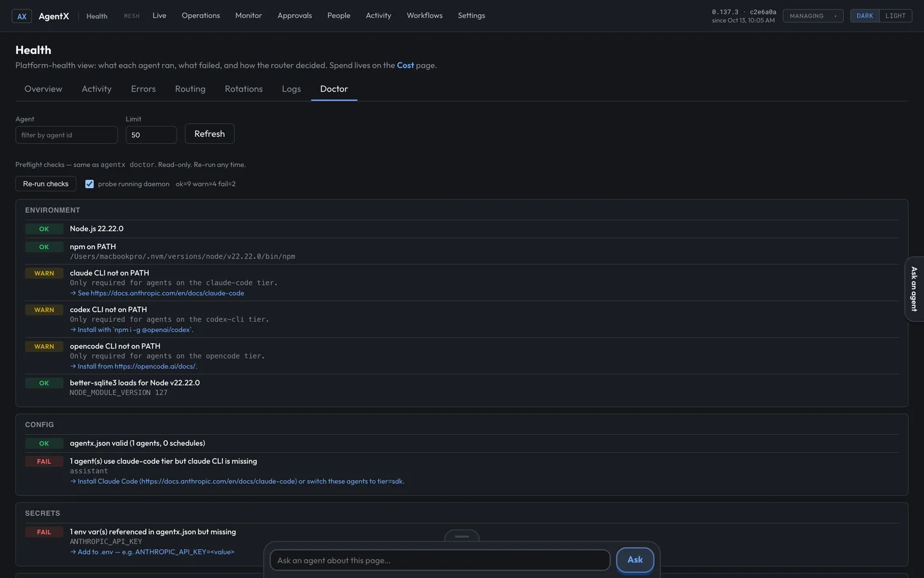The height and width of the screenshot is (578, 924).
Task: Focus the Agent filter input field
Action: [x=67, y=135]
